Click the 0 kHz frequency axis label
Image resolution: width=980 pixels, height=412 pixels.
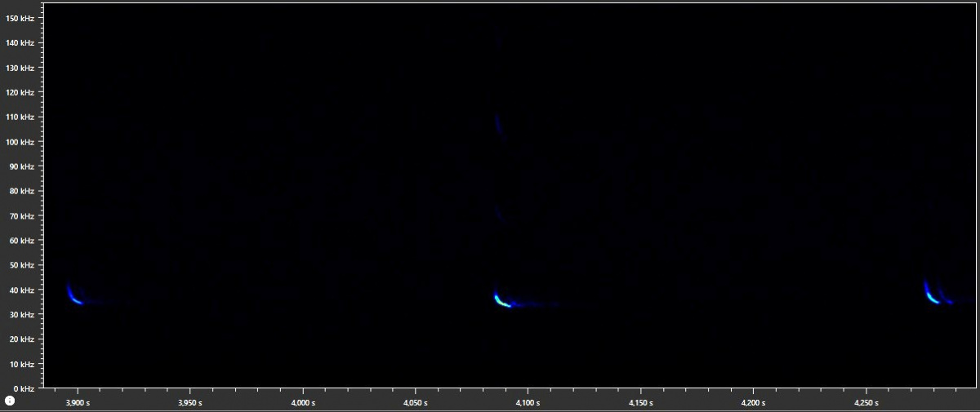(x=23, y=388)
